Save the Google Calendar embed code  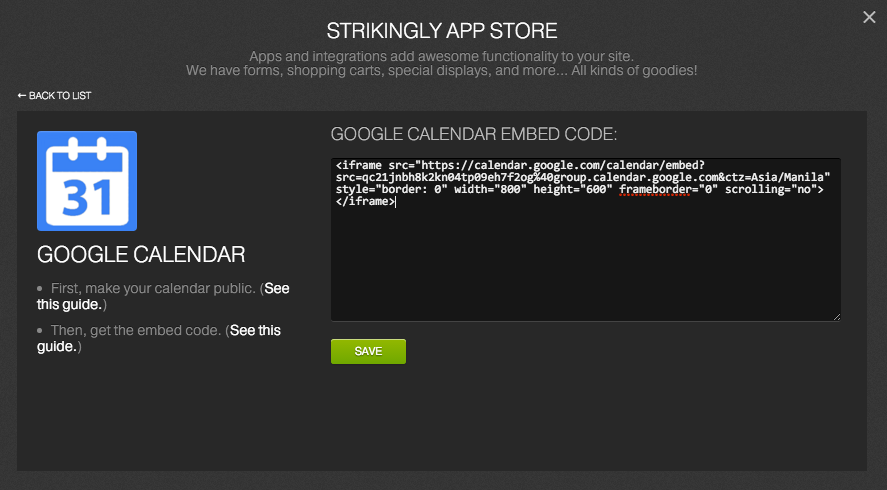[368, 351]
